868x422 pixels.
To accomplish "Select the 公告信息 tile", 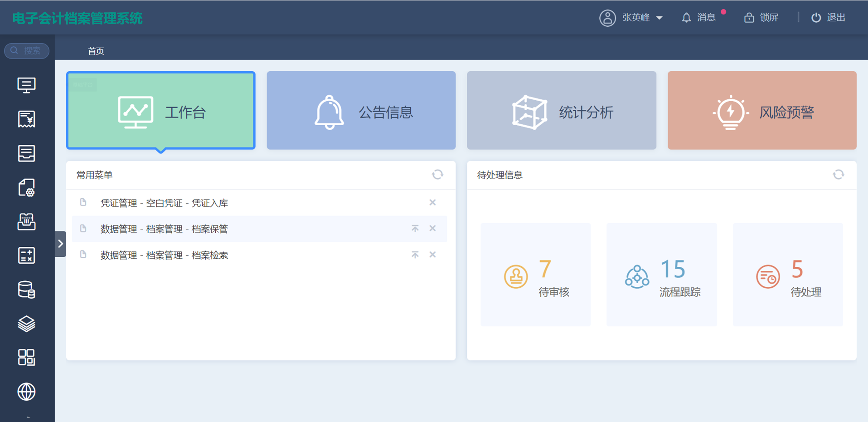I will tap(361, 110).
